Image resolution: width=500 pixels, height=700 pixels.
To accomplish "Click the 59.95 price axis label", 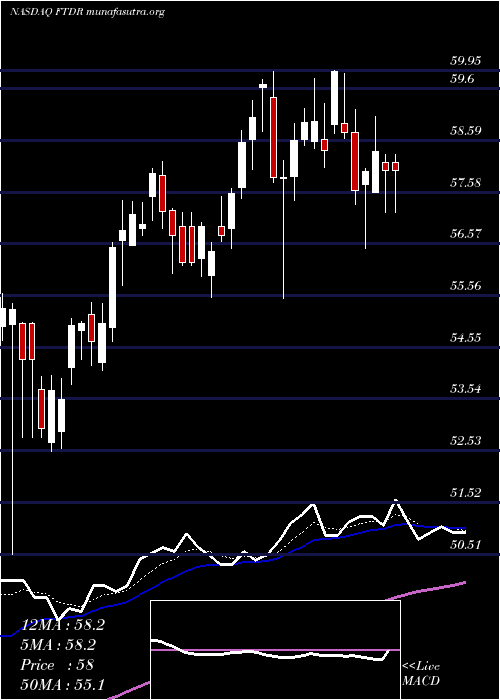I will point(466,60).
